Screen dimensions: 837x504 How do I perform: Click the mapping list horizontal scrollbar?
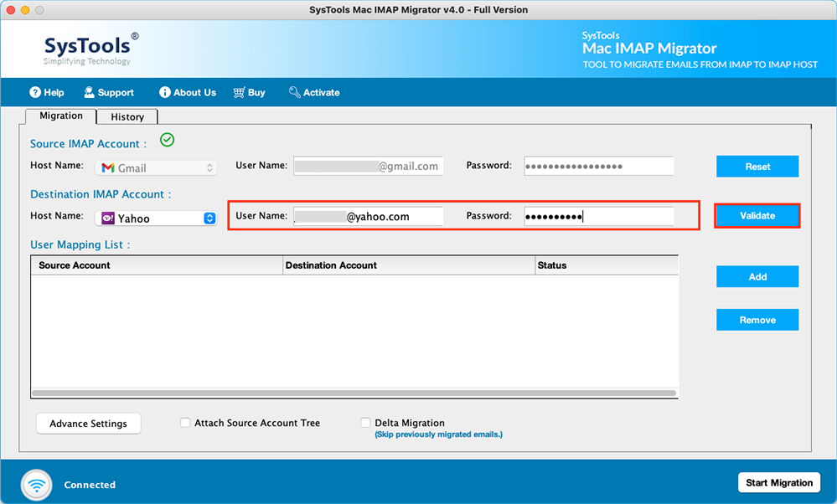[x=354, y=393]
